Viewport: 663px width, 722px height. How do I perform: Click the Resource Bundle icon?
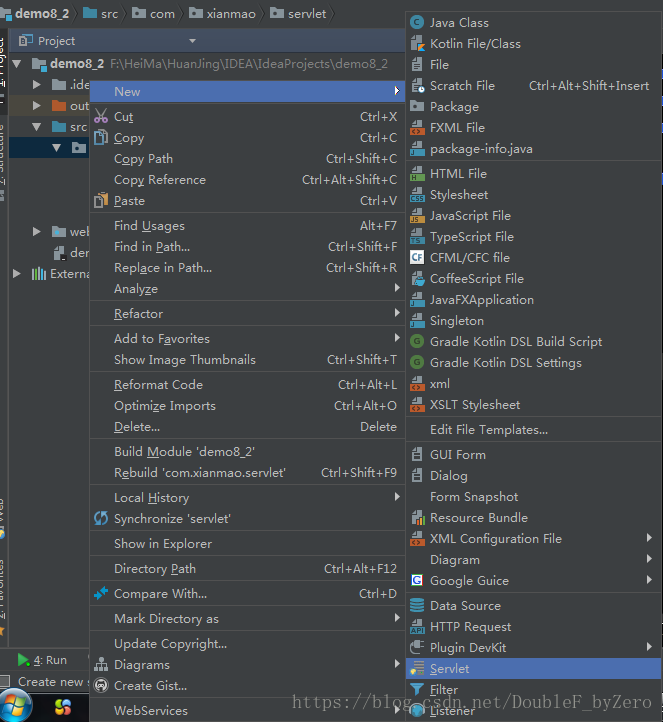click(x=417, y=518)
